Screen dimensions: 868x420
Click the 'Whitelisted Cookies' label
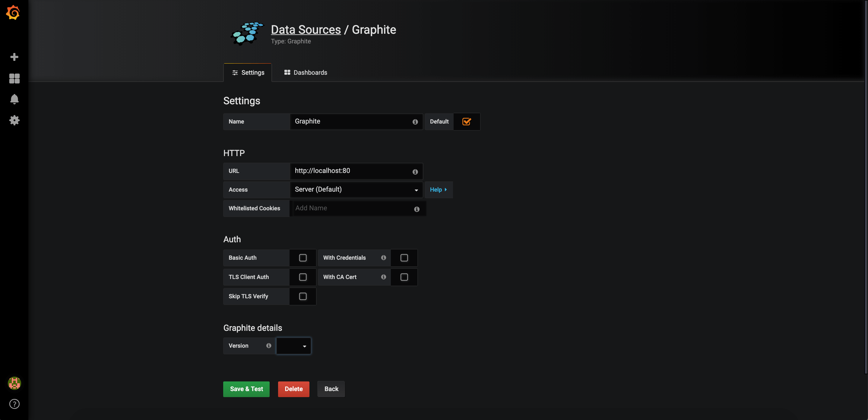(x=254, y=209)
